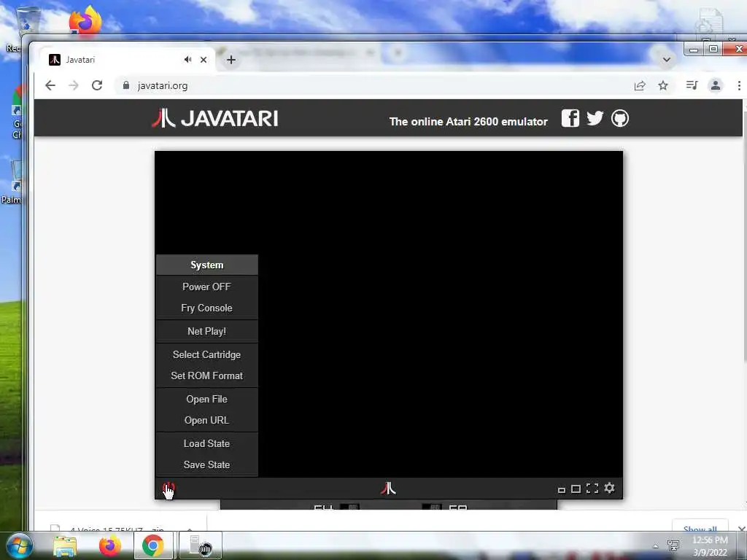Select Load State
This screenshot has height=560, width=747.
tap(206, 444)
